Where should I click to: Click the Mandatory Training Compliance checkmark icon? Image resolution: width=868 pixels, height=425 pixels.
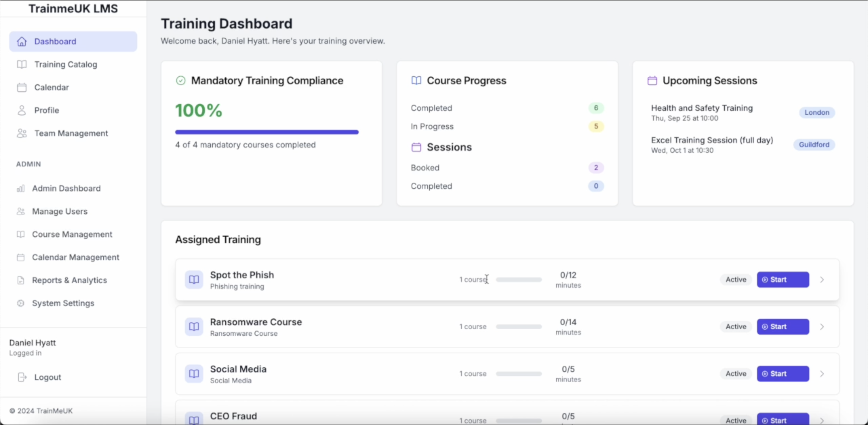tap(181, 81)
